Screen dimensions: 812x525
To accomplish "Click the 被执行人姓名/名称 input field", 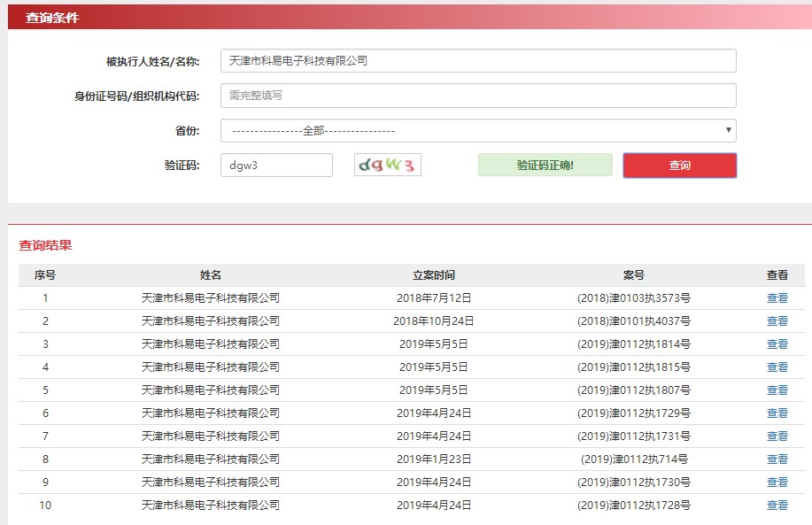I will coord(478,60).
